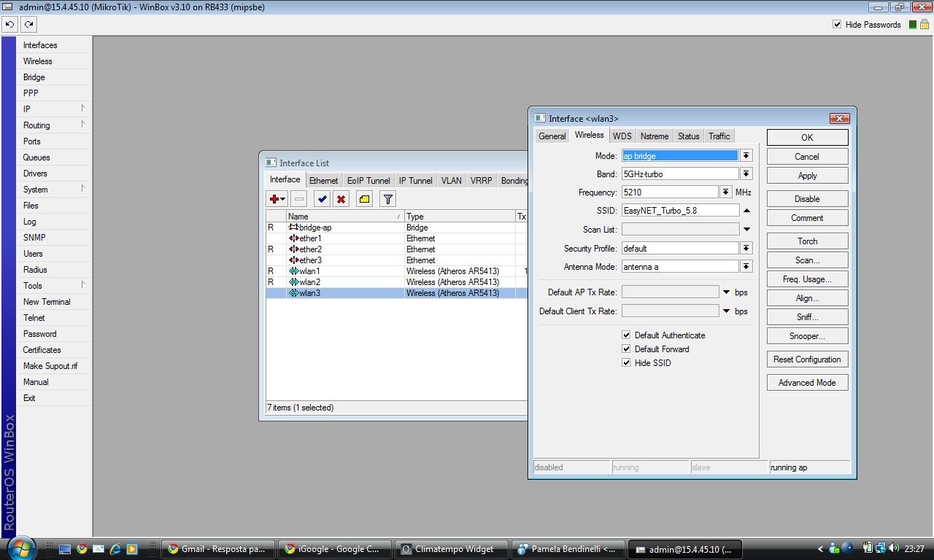
Task: Click the minus Remove icon in Interface List
Action: pos(298,198)
